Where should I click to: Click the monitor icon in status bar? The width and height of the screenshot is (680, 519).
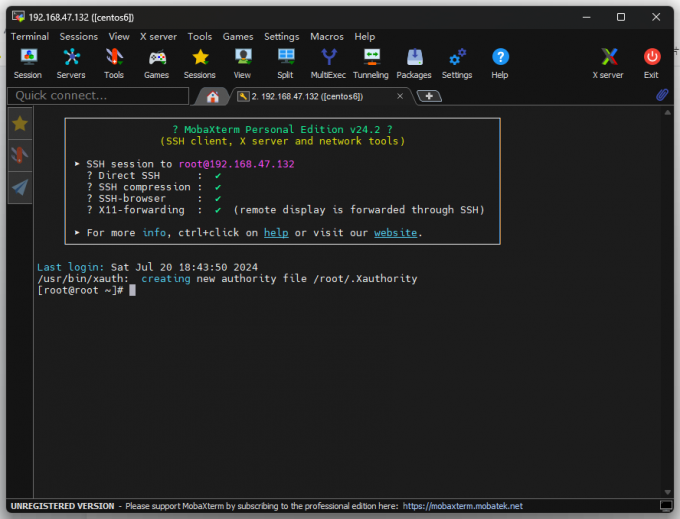coord(665,506)
